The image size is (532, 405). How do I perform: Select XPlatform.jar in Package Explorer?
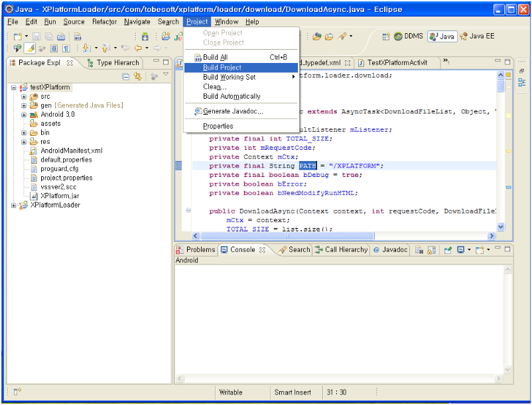pos(60,196)
